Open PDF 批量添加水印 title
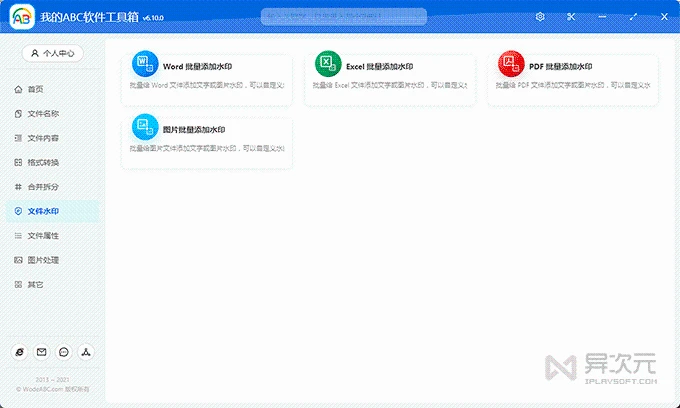 tap(561, 67)
